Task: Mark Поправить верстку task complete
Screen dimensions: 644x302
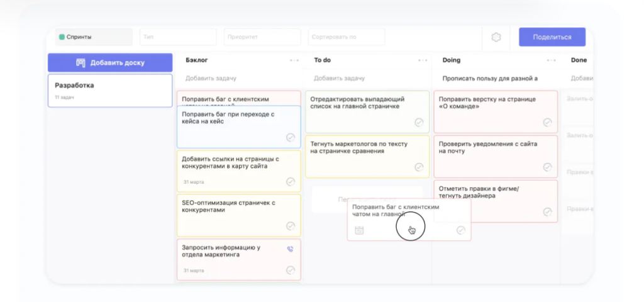Action: pyautogui.click(x=548, y=123)
